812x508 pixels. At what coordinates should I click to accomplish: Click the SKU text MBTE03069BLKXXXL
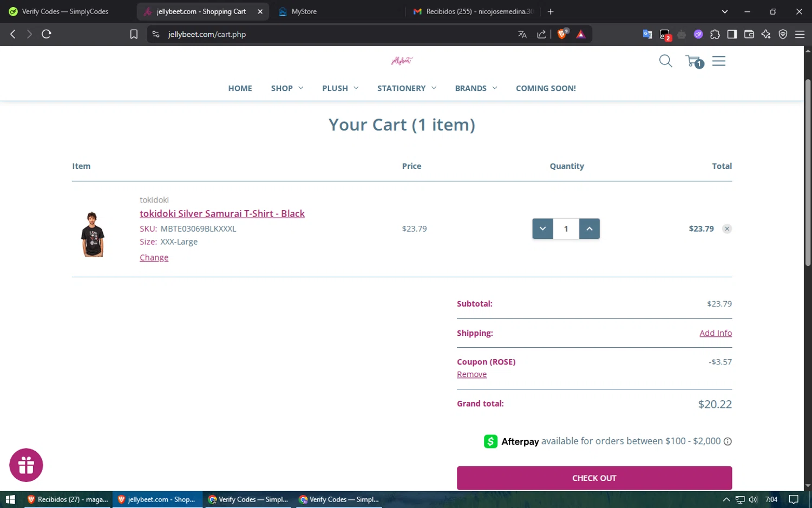[198, 229]
